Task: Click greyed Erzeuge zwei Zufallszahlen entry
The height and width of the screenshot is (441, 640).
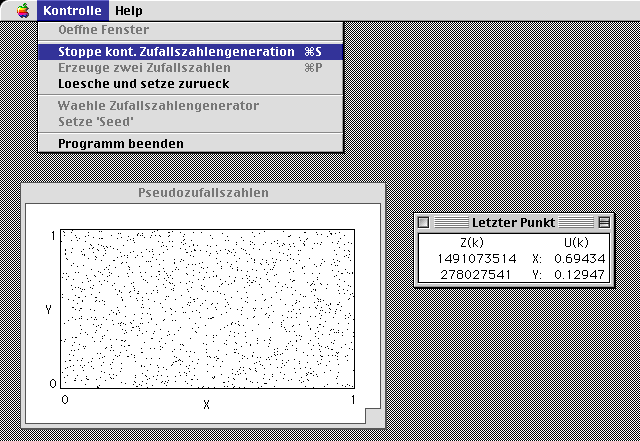Action: pos(191,68)
